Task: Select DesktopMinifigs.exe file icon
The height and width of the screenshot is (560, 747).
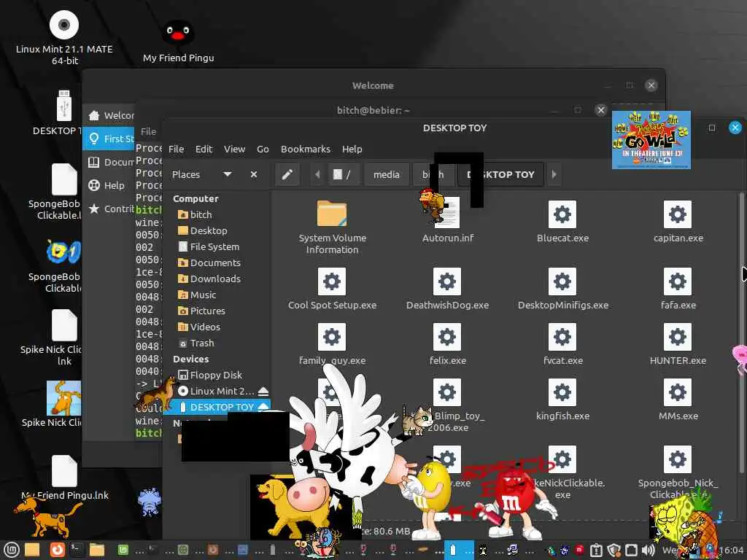Action: [562, 281]
